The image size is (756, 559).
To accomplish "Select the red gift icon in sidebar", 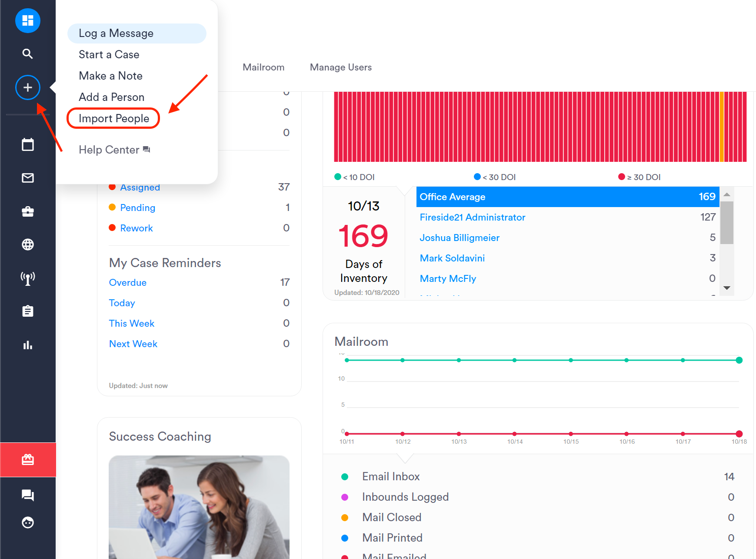I will 27,459.
